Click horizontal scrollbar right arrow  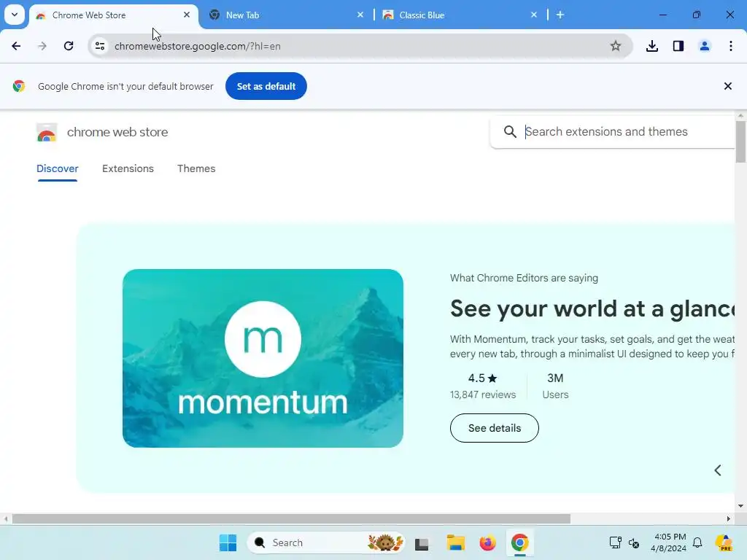[729, 519]
